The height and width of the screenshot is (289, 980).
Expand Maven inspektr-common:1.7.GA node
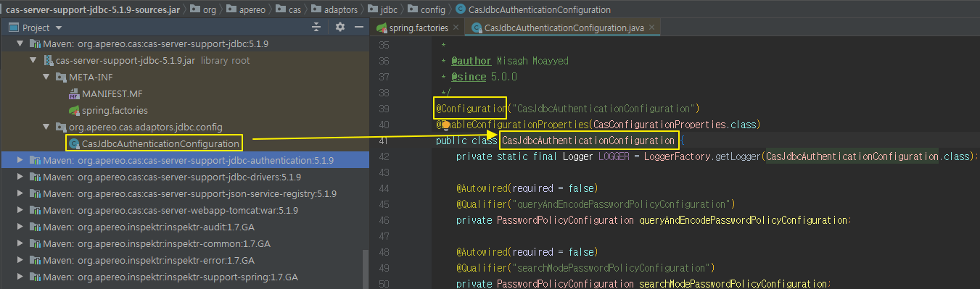coord(20,243)
